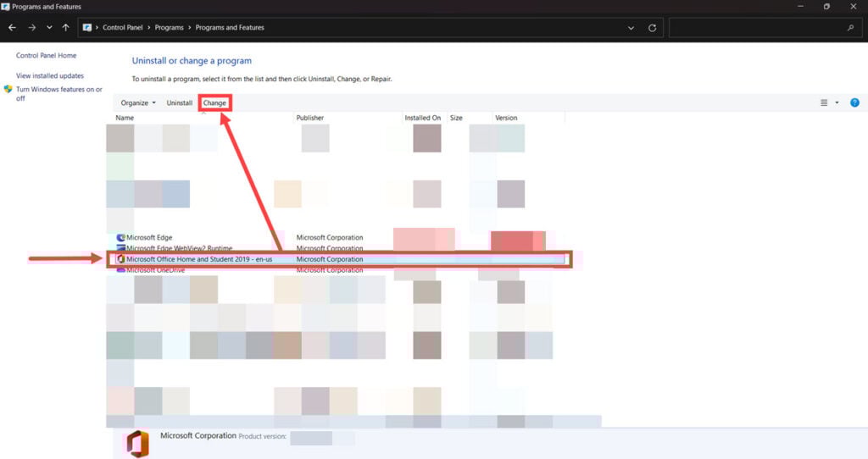Open View installed updates

(50, 75)
